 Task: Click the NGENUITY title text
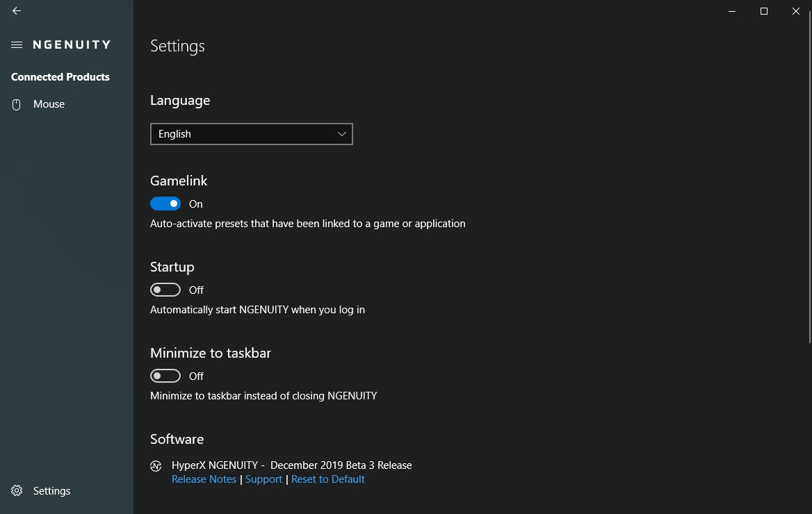[72, 45]
